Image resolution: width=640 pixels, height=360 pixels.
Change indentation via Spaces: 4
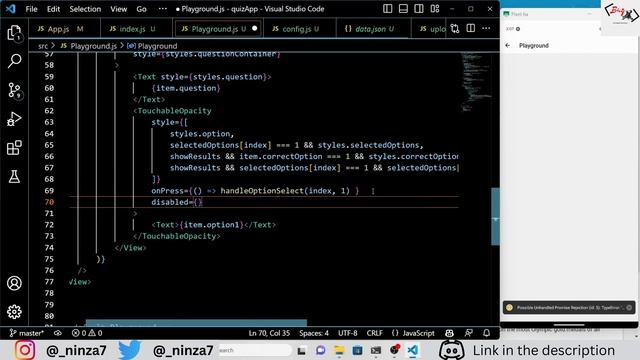click(x=313, y=333)
